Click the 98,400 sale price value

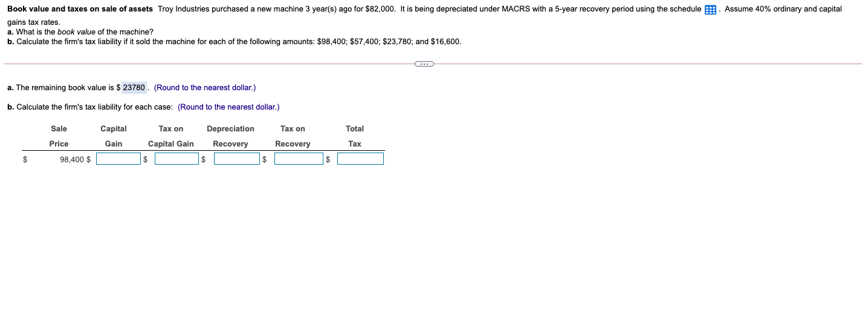73,160
